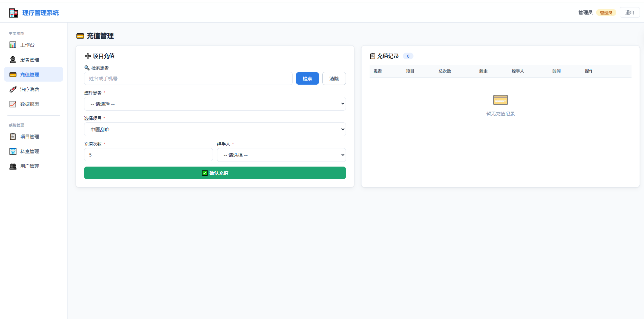The image size is (644, 319).
Task: Open the 工作台 menu item
Action: (33, 45)
